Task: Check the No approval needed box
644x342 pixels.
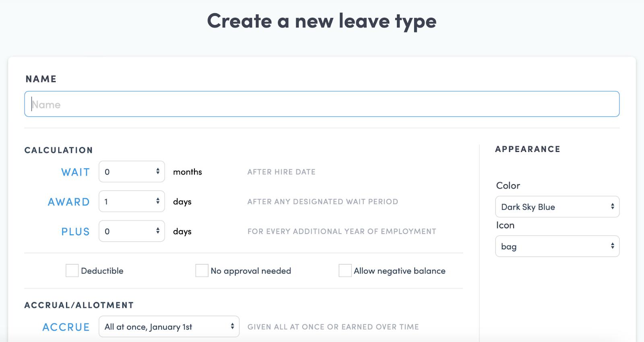Action: pos(202,271)
